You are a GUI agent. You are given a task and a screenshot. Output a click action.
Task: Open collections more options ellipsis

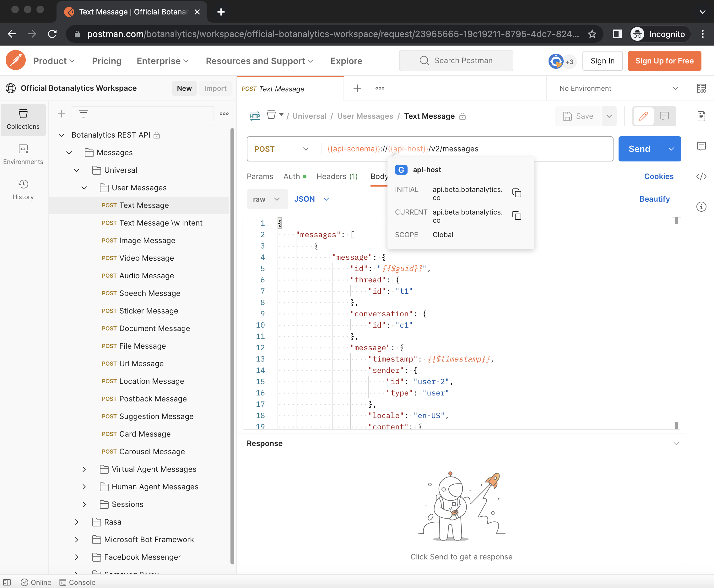pyautogui.click(x=224, y=114)
